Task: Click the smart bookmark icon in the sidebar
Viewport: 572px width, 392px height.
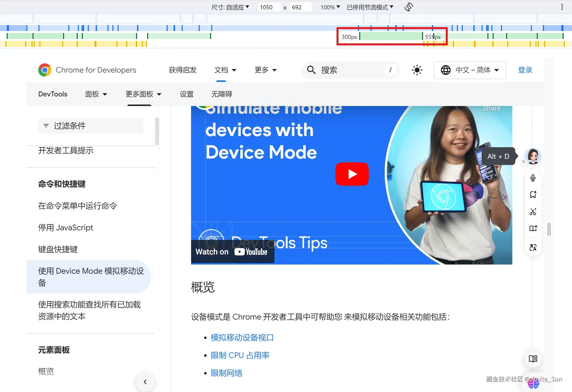Action: click(x=533, y=195)
